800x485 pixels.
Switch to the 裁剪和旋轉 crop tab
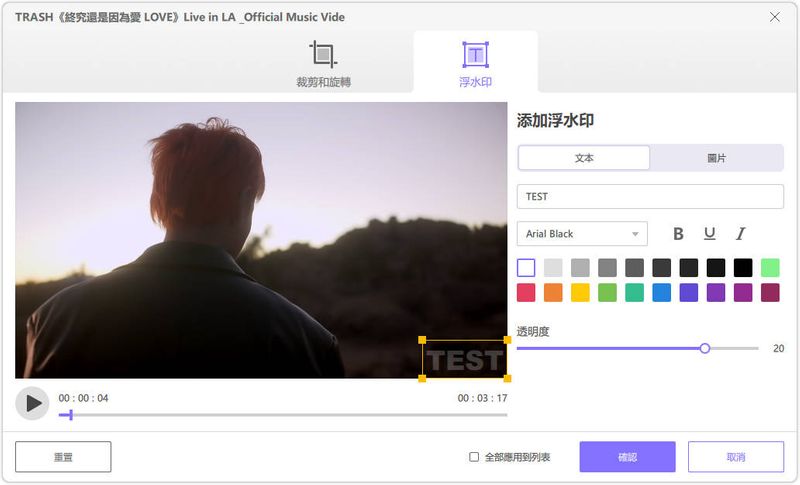(323, 64)
